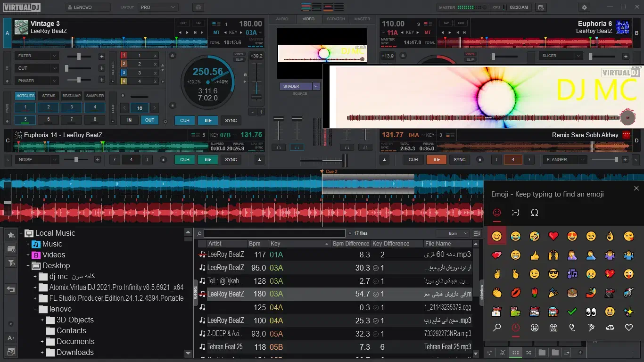Click the magnifier search icon in emoji panel
The height and width of the screenshot is (362, 644).
(x=496, y=328)
